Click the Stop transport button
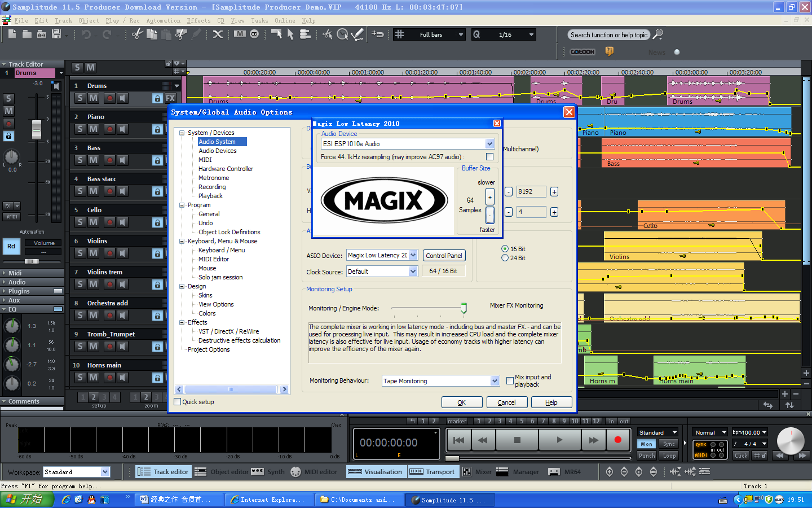The image size is (812, 508). pos(517,440)
